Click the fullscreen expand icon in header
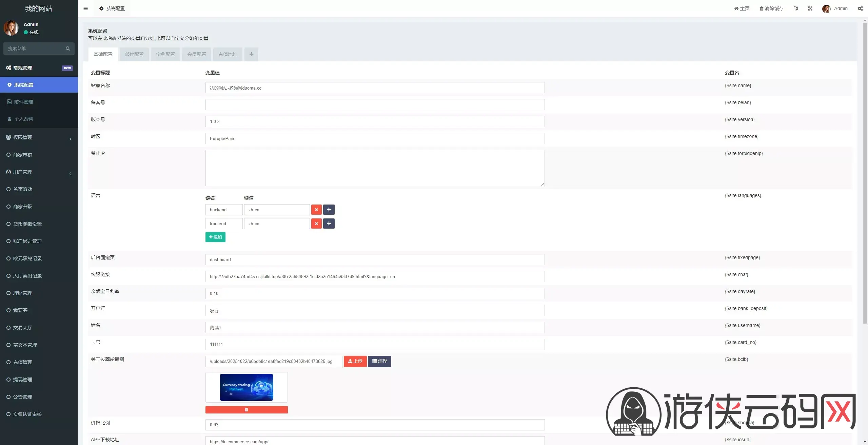The image size is (868, 445). pos(810,8)
